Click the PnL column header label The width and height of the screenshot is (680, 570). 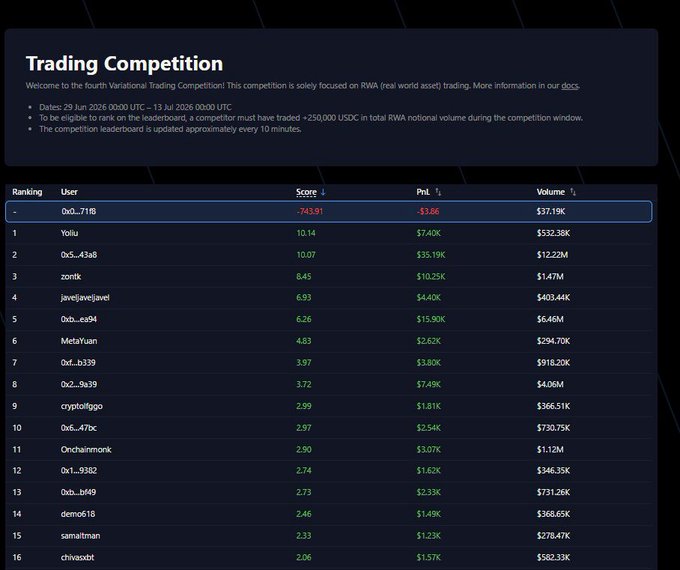(423, 192)
